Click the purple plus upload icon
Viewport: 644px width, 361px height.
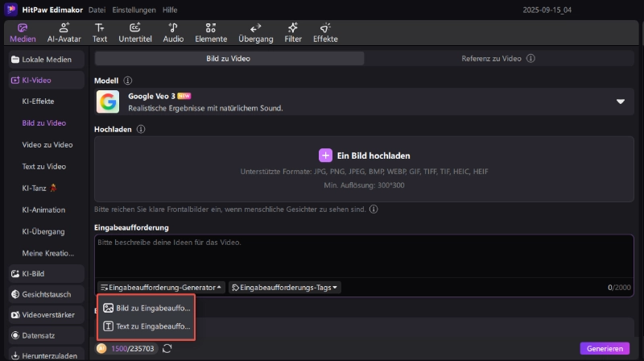tap(325, 156)
